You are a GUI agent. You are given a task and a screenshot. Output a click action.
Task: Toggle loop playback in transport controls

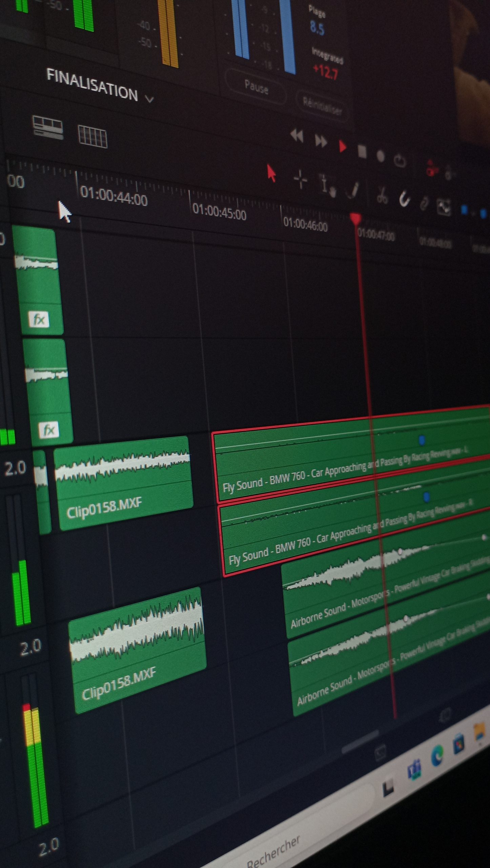pos(400,160)
